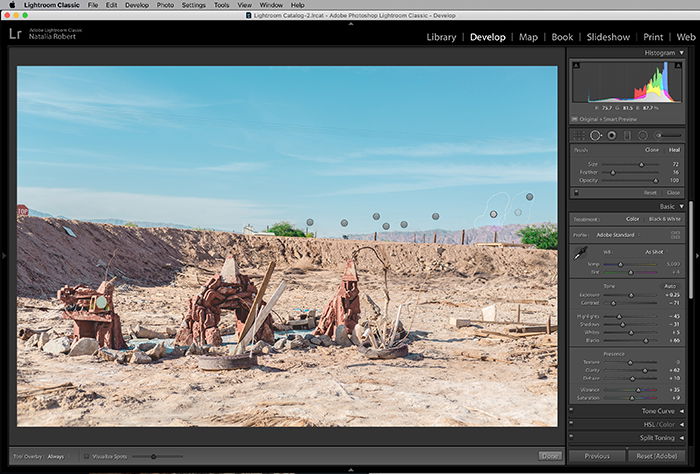
Task: Switch to the Library module
Action: click(x=441, y=37)
